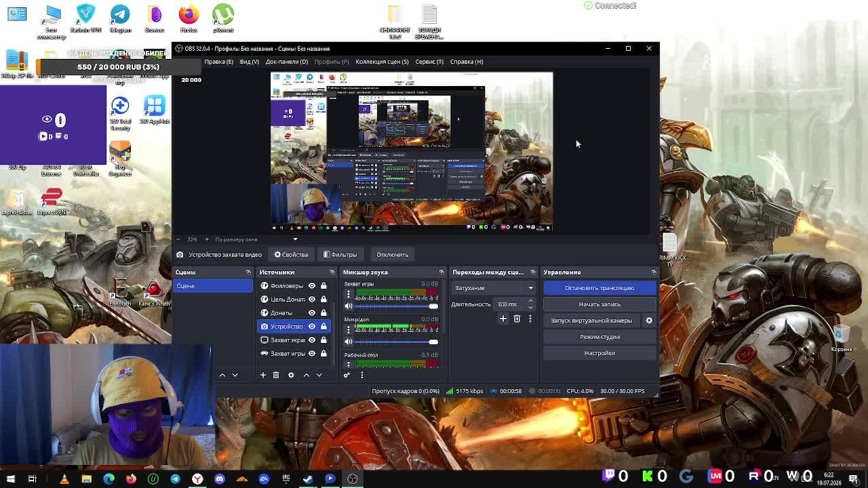The width and height of the screenshot is (868, 488).
Task: Select Сцена in scenes list
Action: [x=213, y=286]
